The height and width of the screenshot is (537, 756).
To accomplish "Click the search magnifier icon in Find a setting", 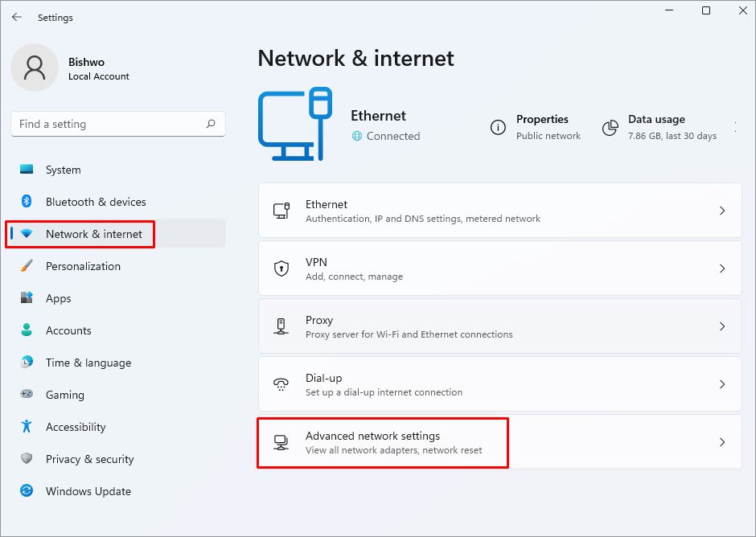I will (x=211, y=124).
